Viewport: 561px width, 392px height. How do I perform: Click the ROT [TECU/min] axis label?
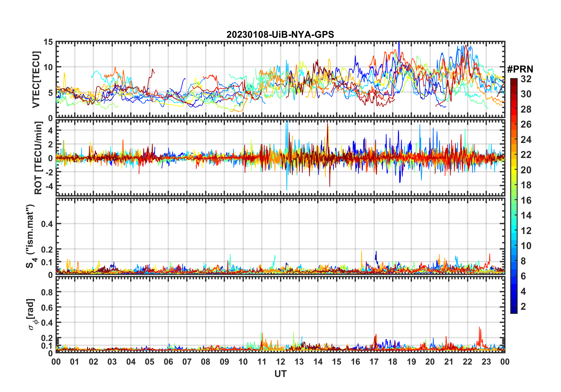[x=38, y=158]
